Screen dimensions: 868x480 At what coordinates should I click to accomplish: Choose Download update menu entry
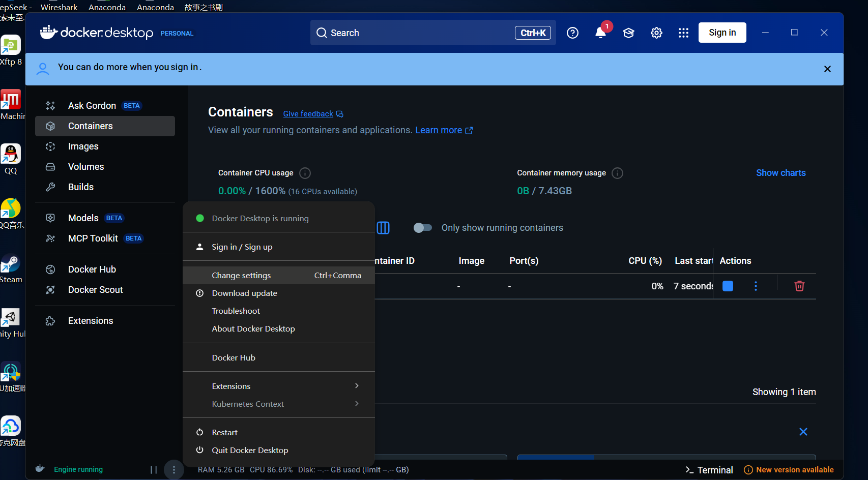279,293
